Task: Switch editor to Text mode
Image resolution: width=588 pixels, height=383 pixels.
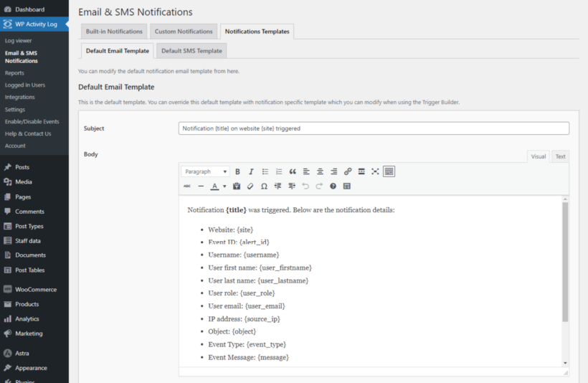Action: 560,156
